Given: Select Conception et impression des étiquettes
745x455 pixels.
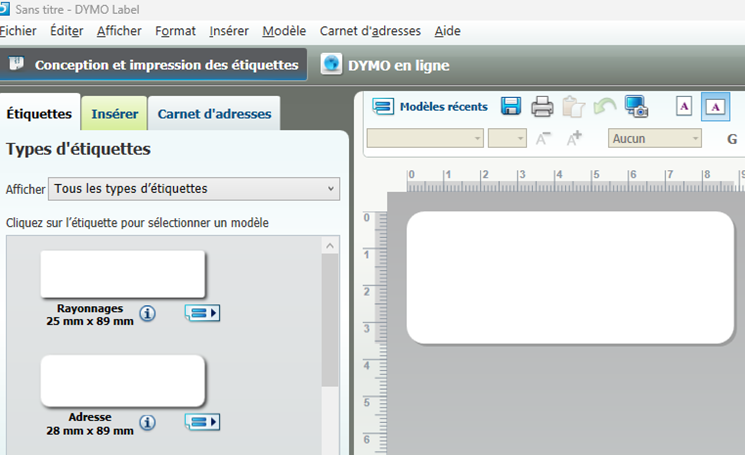Looking at the screenshot, I should tap(153, 65).
